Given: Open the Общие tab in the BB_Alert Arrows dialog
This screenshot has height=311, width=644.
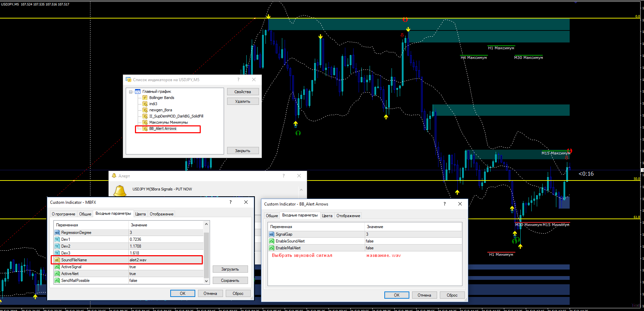Looking at the screenshot, I should tap(272, 216).
